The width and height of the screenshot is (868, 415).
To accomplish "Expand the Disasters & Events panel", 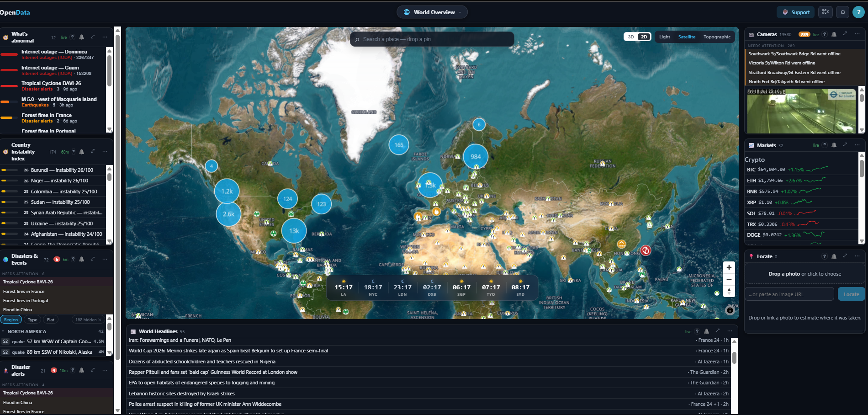I will point(93,259).
